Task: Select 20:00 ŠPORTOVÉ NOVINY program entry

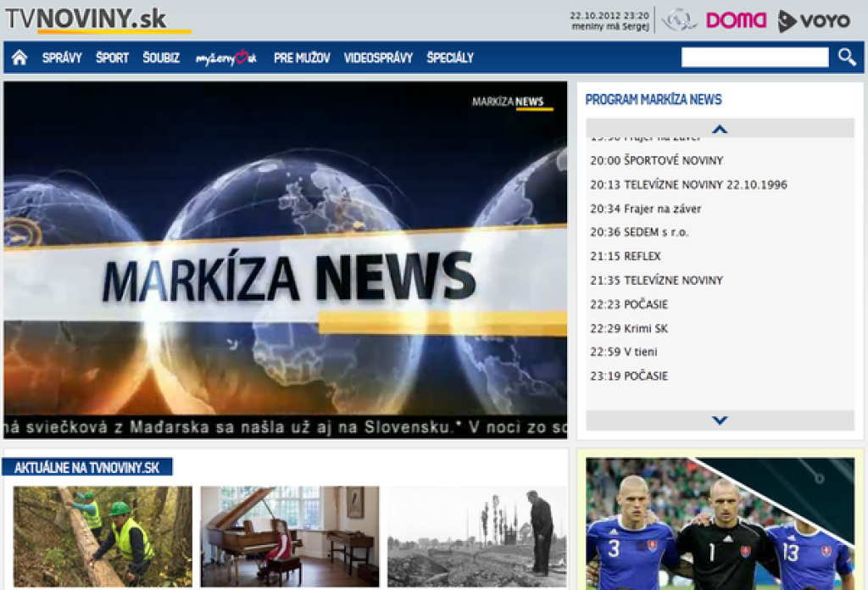Action: click(657, 160)
